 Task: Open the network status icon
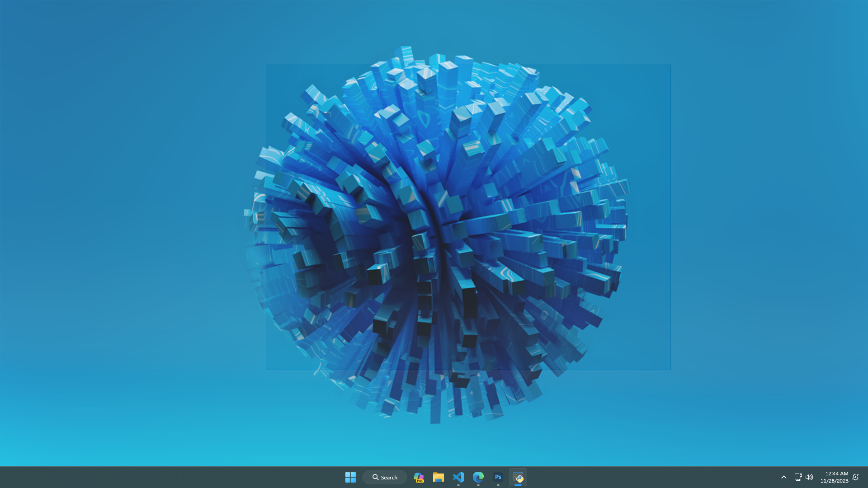(798, 477)
